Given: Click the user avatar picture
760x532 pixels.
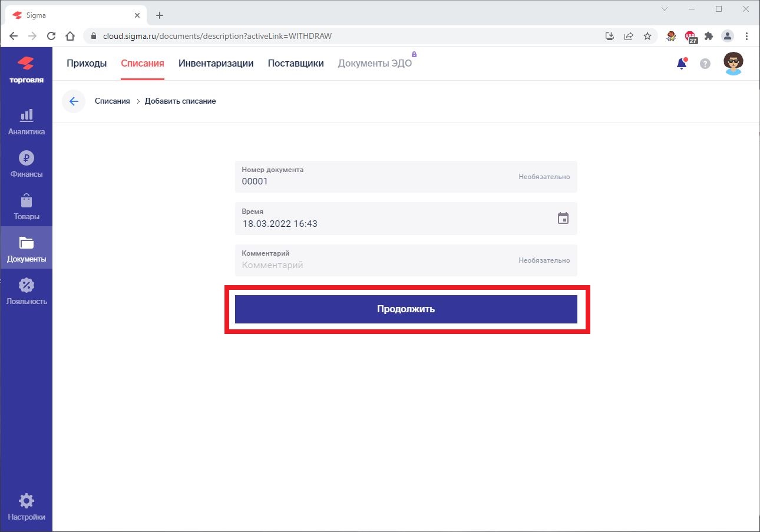Looking at the screenshot, I should (733, 64).
